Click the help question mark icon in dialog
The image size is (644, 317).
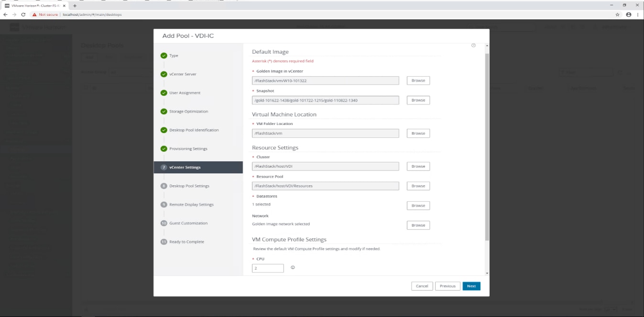coord(473,45)
